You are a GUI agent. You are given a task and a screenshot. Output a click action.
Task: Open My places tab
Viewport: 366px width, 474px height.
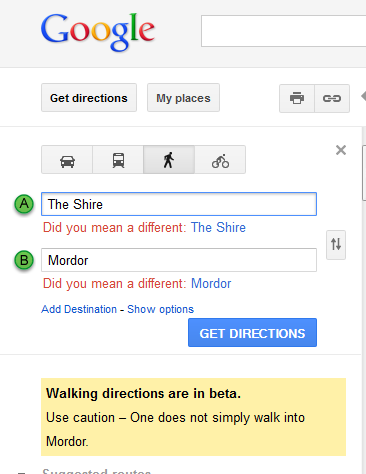click(x=183, y=98)
